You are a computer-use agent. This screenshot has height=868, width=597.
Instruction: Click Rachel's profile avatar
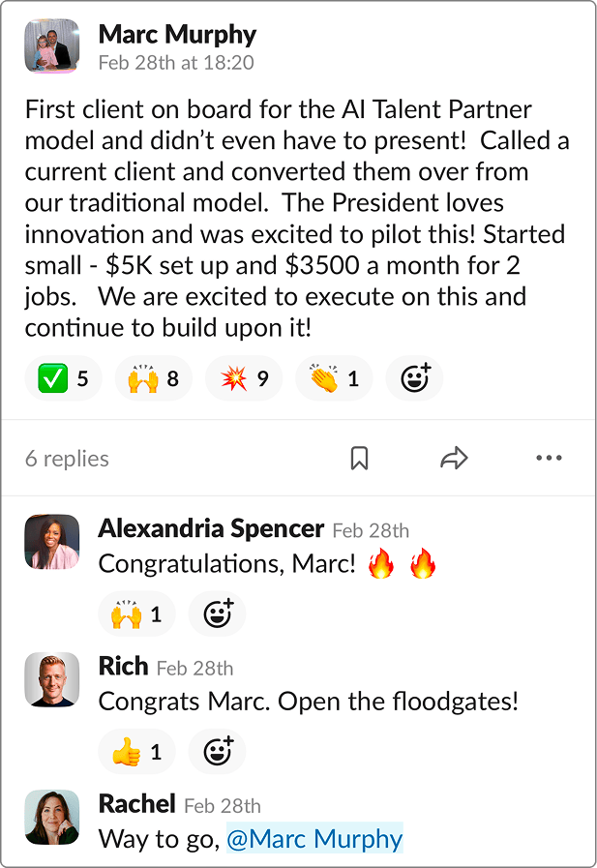pos(52,818)
